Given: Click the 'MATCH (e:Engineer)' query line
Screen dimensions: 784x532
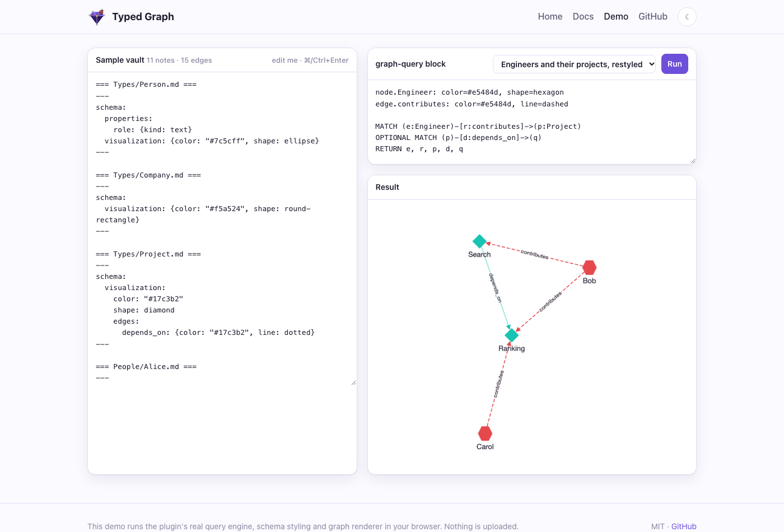Looking at the screenshot, I should pos(478,127).
